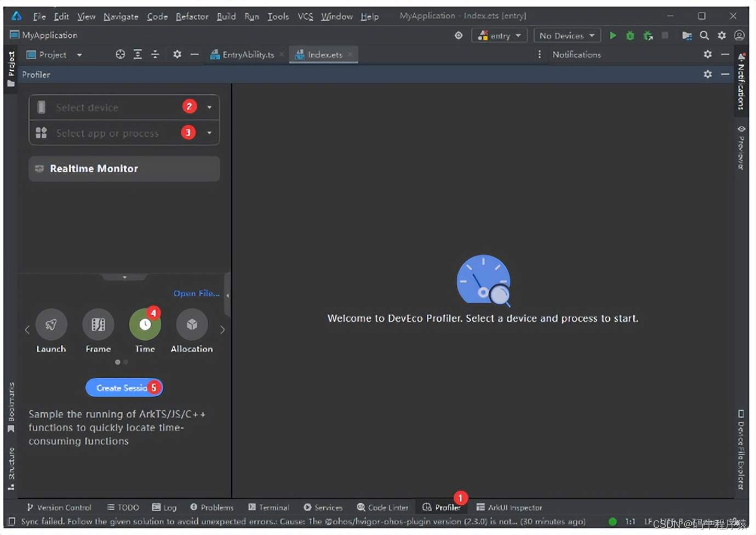Toggle the Profiler tool window button
The height and width of the screenshot is (535, 756).
[442, 508]
